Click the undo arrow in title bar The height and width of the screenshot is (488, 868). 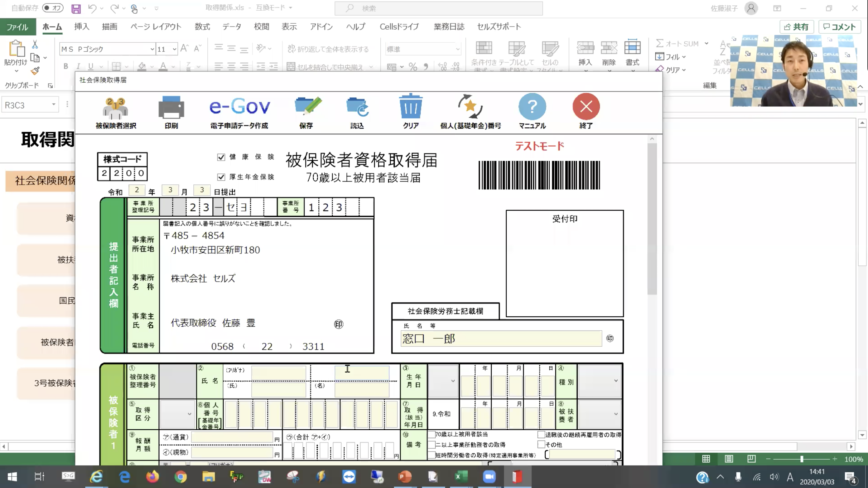(x=92, y=8)
